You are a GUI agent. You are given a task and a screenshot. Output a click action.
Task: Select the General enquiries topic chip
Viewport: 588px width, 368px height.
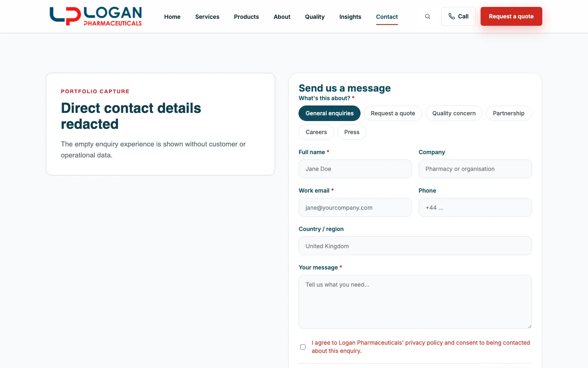point(330,113)
